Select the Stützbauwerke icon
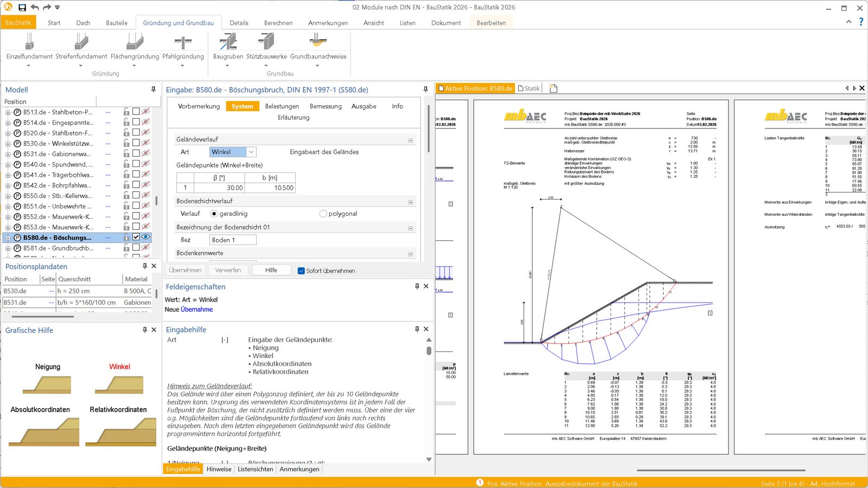868x488 pixels. click(266, 42)
